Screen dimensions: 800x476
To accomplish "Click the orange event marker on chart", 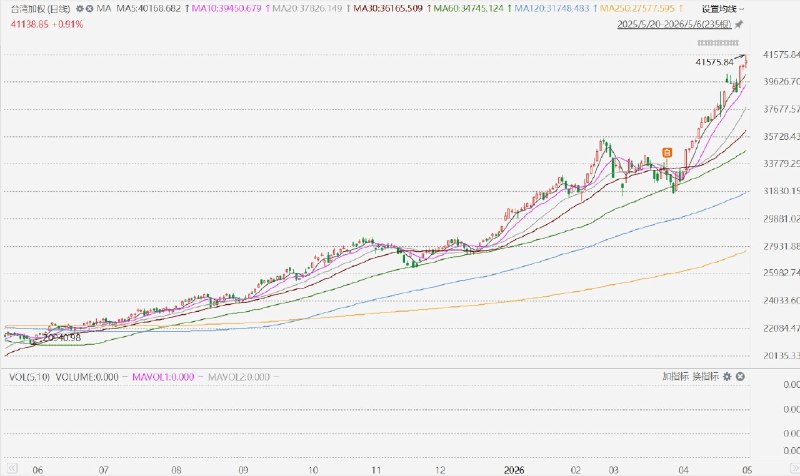I will (x=667, y=152).
